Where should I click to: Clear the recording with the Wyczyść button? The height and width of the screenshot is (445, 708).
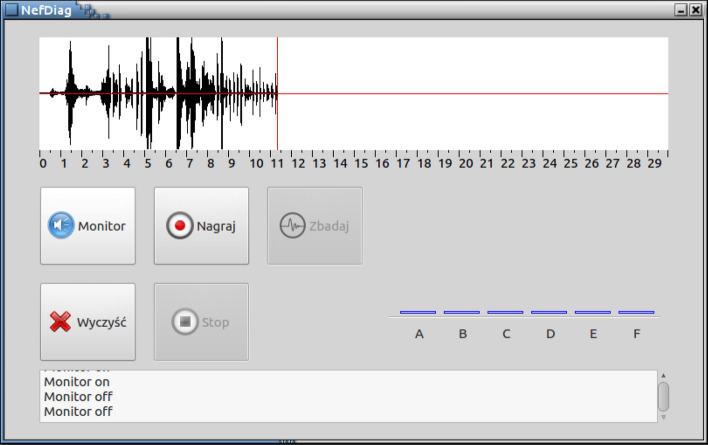pos(87,322)
